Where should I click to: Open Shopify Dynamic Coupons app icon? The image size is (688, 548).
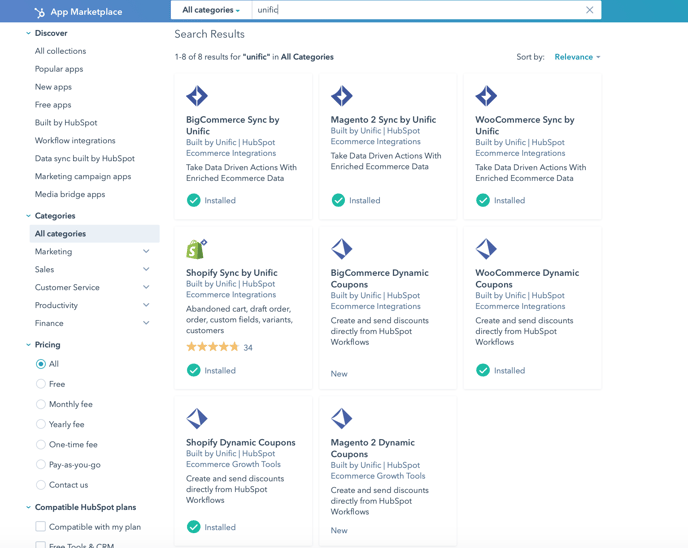[x=197, y=419]
